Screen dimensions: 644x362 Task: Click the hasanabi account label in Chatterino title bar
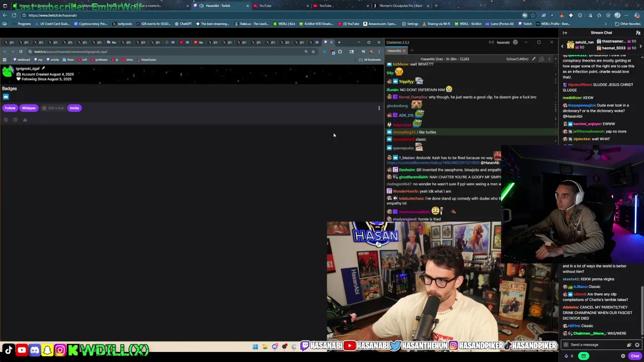tap(503, 42)
